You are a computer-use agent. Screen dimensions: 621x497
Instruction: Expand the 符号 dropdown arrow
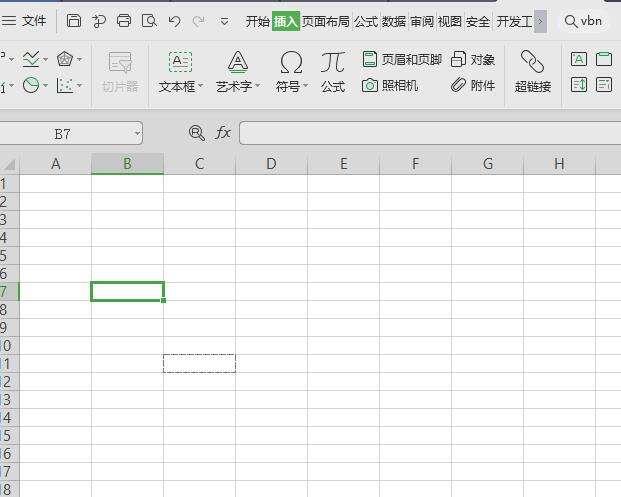tap(306, 86)
